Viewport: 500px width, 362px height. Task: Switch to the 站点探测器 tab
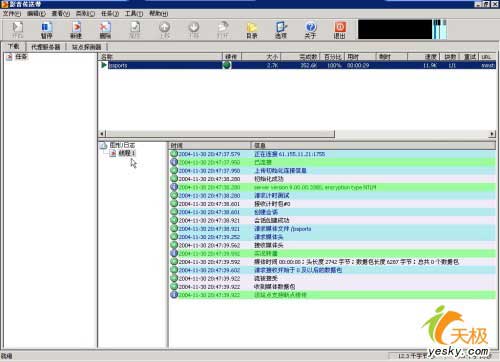point(86,47)
